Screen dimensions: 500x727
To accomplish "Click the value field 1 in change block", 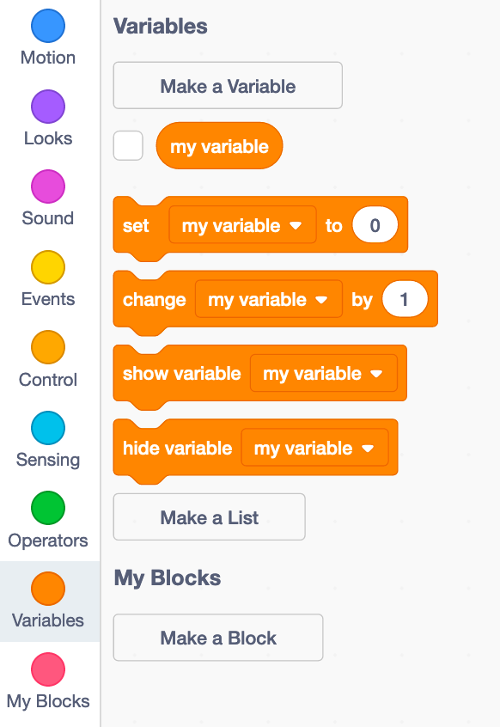I will [404, 300].
